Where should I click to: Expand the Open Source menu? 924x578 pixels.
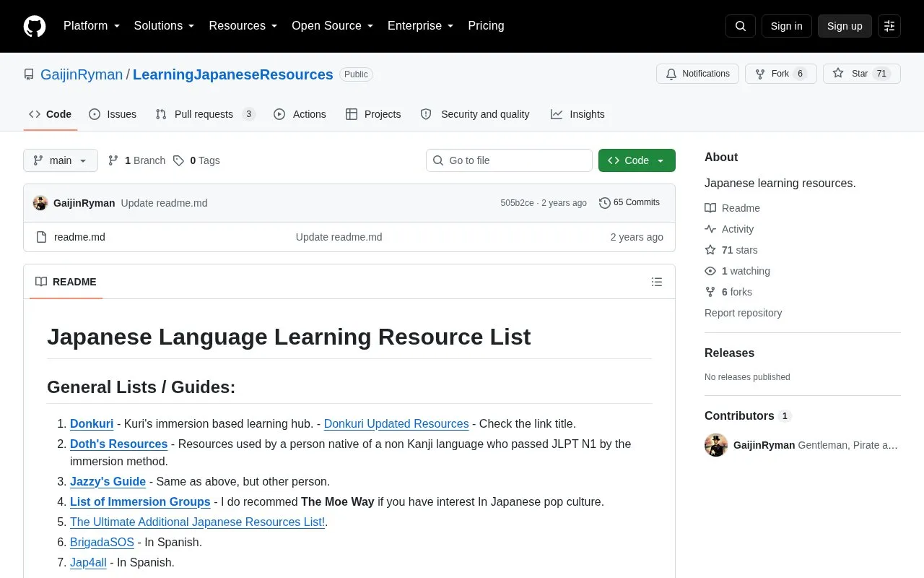click(x=333, y=26)
